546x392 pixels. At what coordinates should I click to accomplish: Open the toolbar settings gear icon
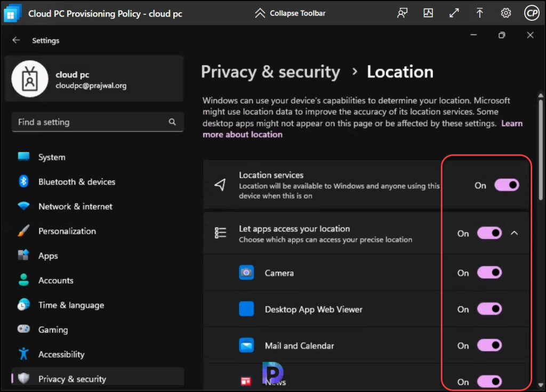(505, 13)
